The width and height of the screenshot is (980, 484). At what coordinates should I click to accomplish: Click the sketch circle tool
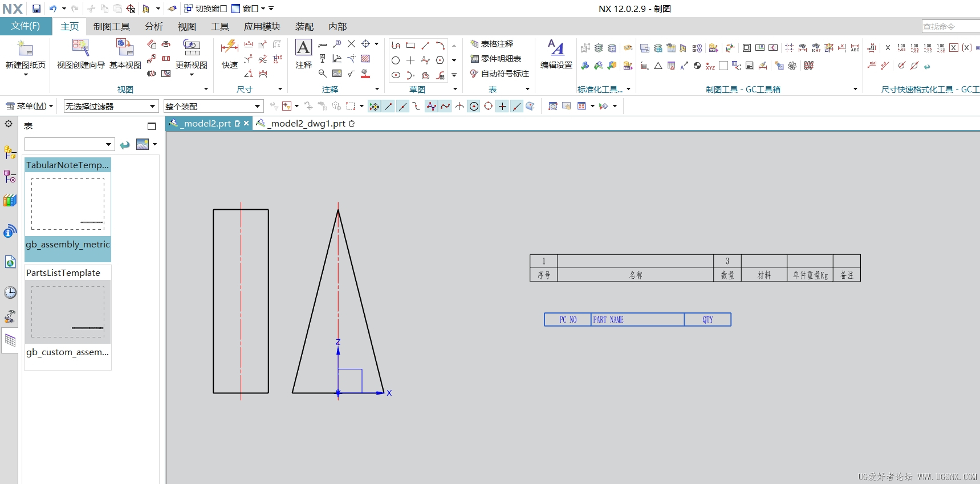(x=396, y=60)
